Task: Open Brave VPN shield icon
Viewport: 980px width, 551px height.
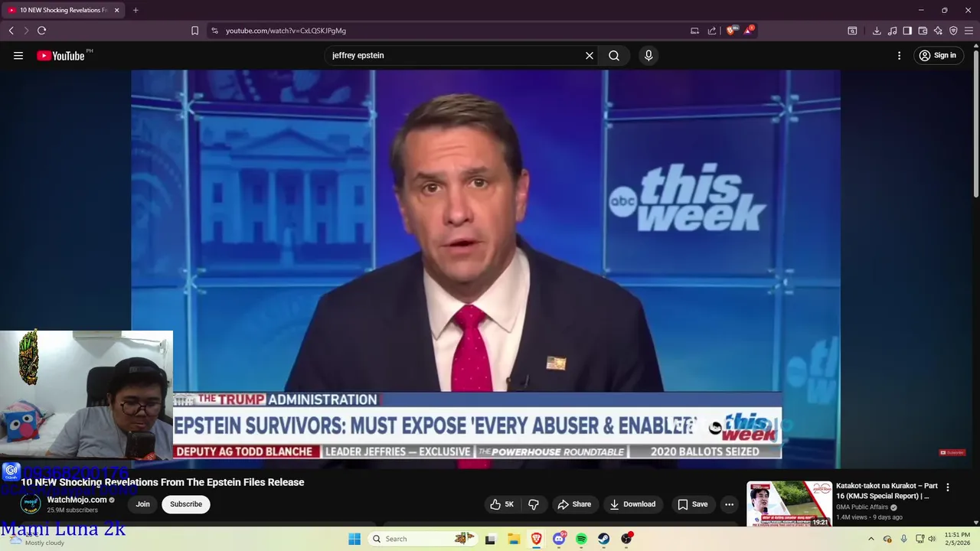Action: click(953, 31)
